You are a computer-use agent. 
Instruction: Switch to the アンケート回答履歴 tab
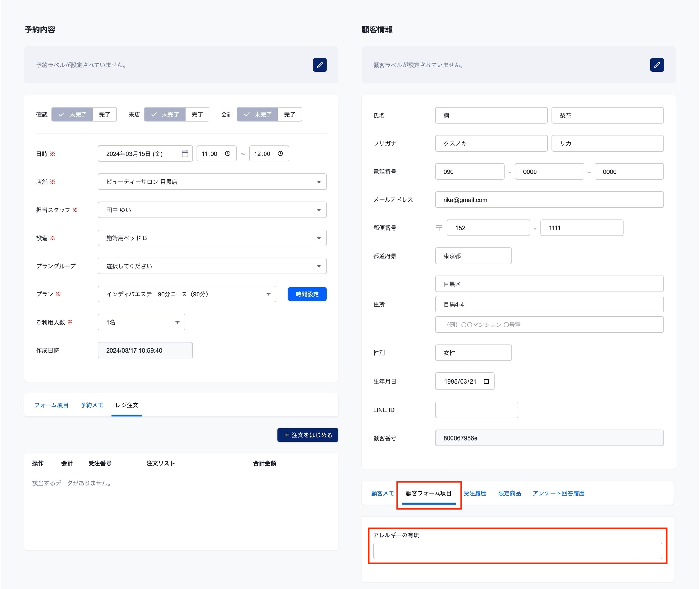[x=559, y=493]
